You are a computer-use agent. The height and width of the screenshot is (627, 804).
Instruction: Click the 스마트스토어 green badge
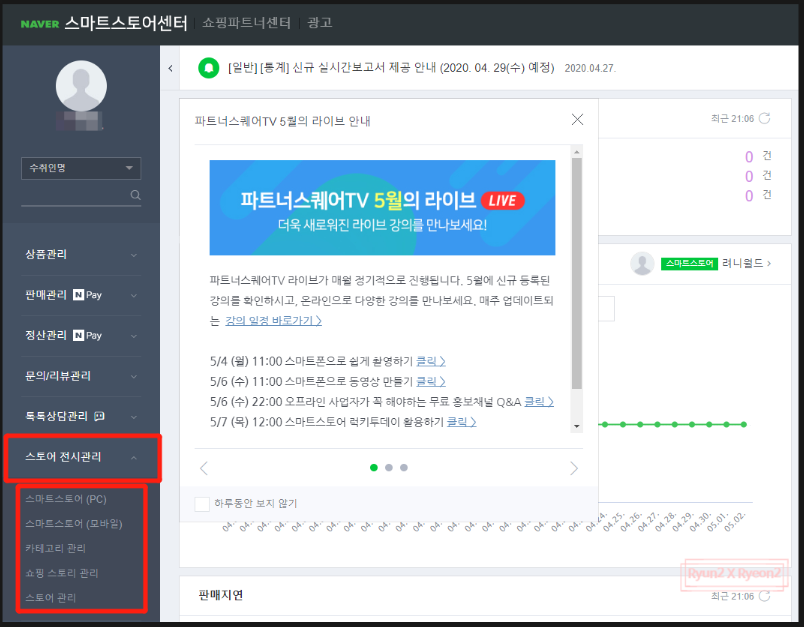pyautogui.click(x=689, y=264)
